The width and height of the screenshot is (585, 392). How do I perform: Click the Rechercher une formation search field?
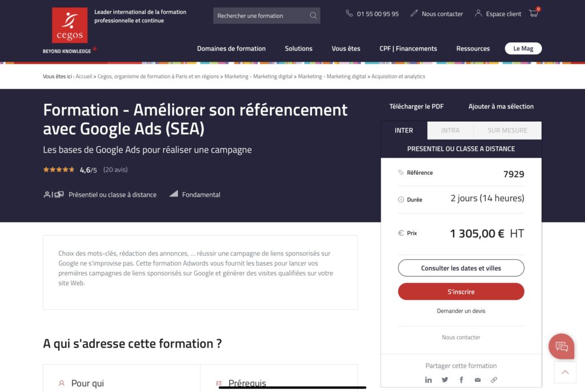(x=266, y=15)
